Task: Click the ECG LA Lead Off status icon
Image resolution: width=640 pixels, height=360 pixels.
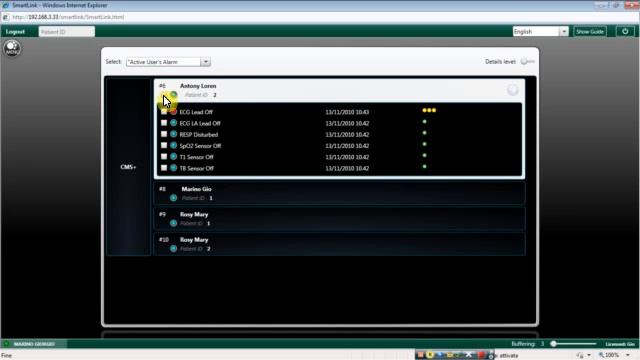Action: (x=173, y=123)
